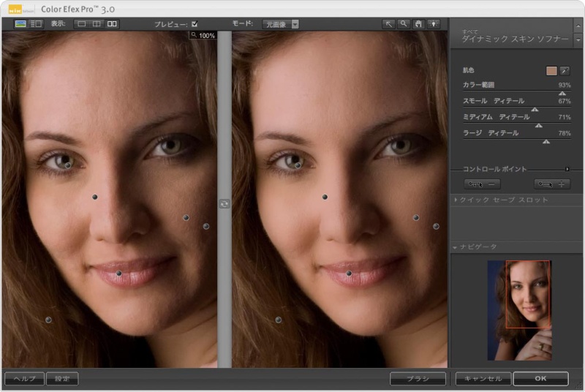Swap previews with the divider sync icon
The height and width of the screenshot is (392, 585).
coord(224,203)
